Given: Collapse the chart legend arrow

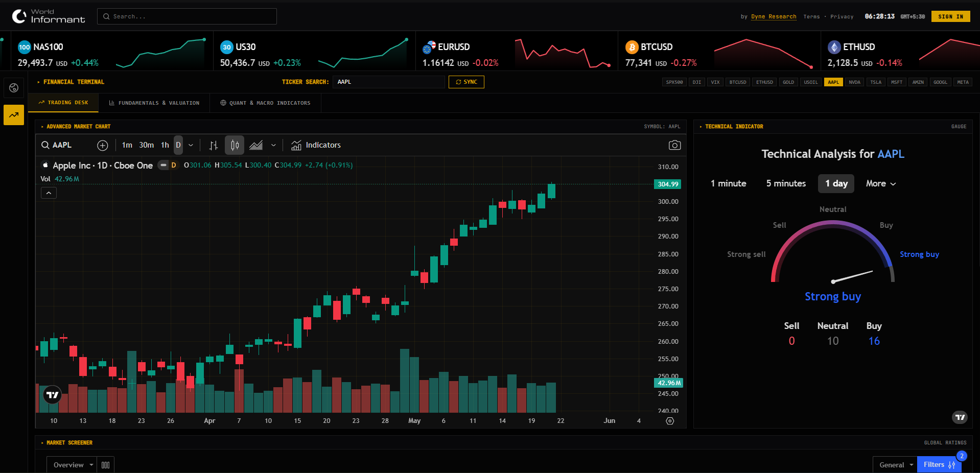Looking at the screenshot, I should click(49, 193).
